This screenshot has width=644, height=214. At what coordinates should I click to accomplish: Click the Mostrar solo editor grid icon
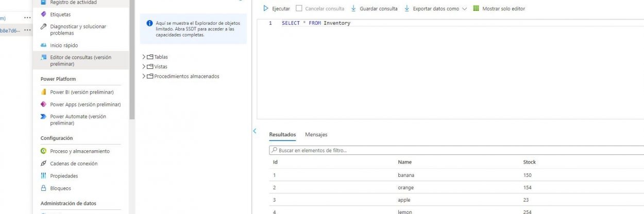tap(476, 9)
